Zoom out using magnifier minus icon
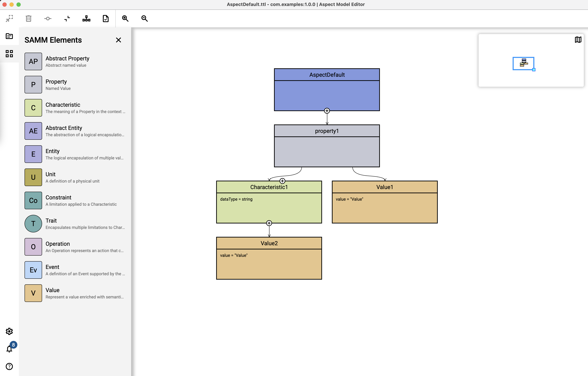 pos(145,19)
